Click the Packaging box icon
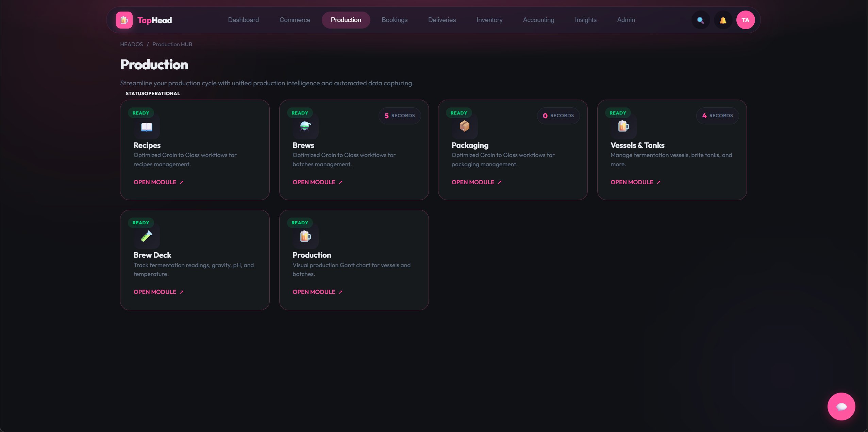The width and height of the screenshot is (868, 432). point(464,126)
